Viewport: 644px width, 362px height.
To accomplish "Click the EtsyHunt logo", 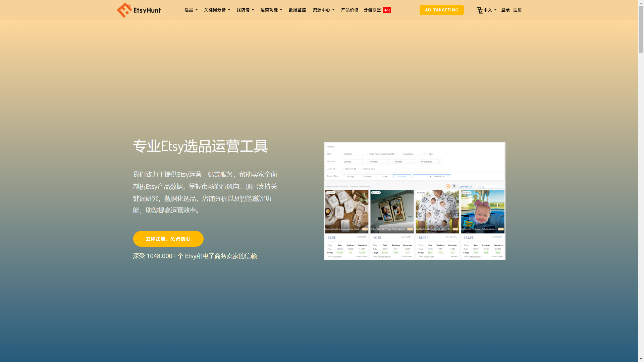I will point(139,10).
